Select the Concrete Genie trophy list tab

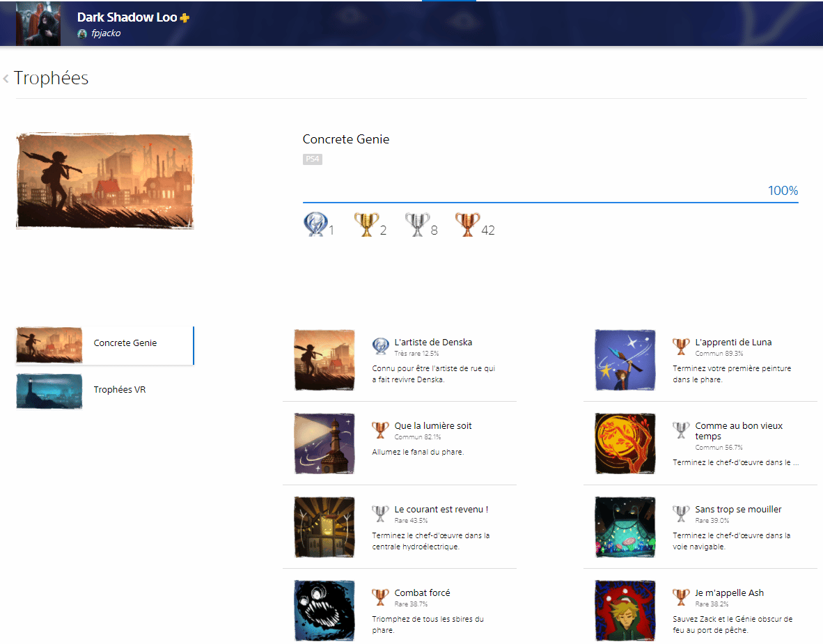pos(105,345)
